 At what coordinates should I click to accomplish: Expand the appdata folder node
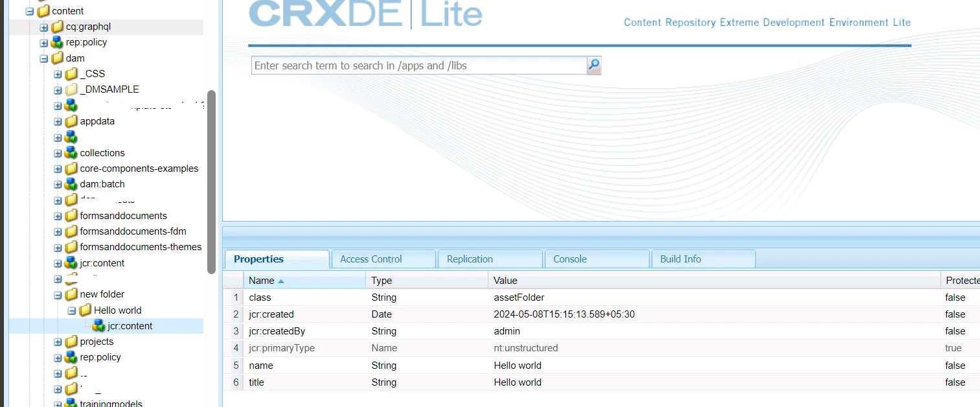[x=58, y=121]
